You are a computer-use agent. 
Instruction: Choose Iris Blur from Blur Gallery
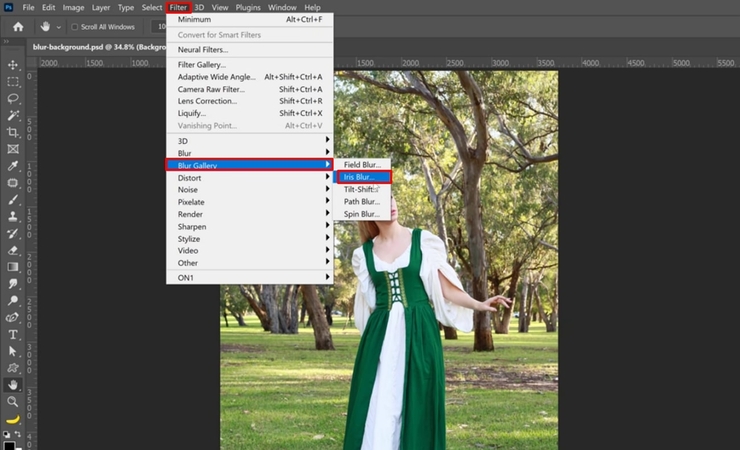point(361,177)
